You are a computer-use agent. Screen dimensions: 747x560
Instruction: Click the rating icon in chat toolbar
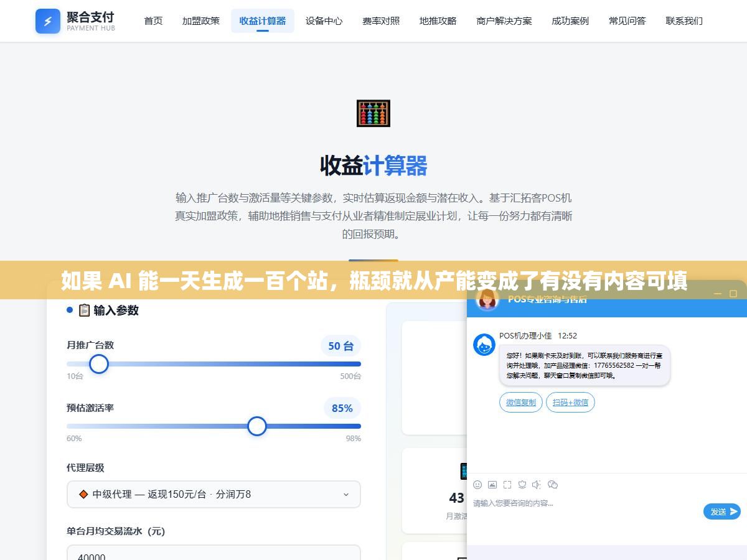point(522,485)
